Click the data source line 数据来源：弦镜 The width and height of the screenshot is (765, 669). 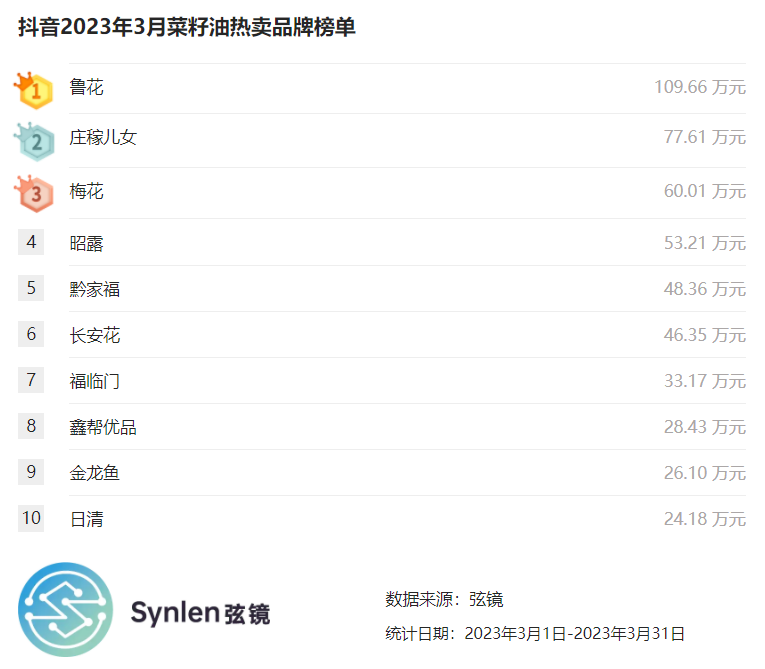pos(444,599)
